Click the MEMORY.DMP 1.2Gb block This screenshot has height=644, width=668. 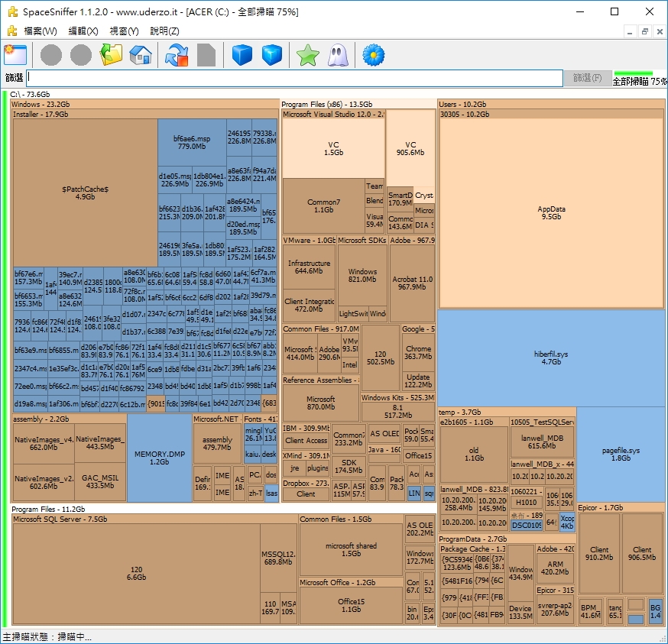click(x=159, y=458)
